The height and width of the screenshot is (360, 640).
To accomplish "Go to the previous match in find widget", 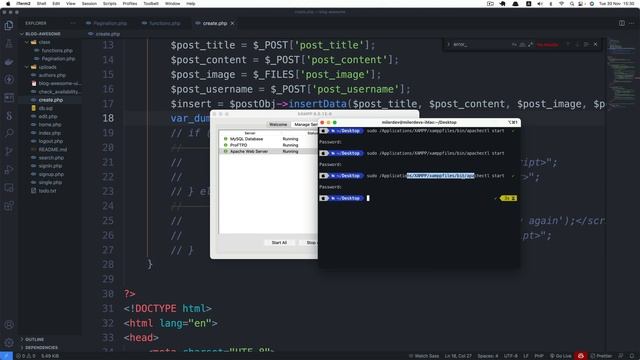I will [x=568, y=44].
